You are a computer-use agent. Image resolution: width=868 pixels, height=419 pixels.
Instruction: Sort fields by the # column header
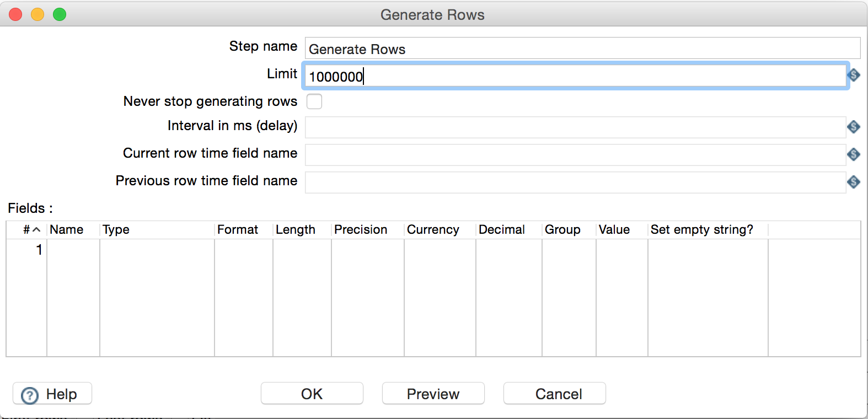click(x=26, y=230)
